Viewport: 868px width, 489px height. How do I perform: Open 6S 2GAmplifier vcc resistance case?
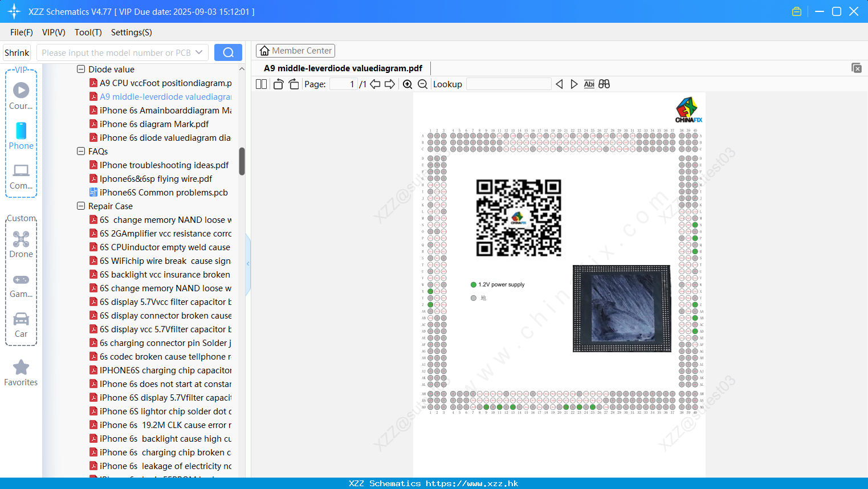pyautogui.click(x=165, y=233)
